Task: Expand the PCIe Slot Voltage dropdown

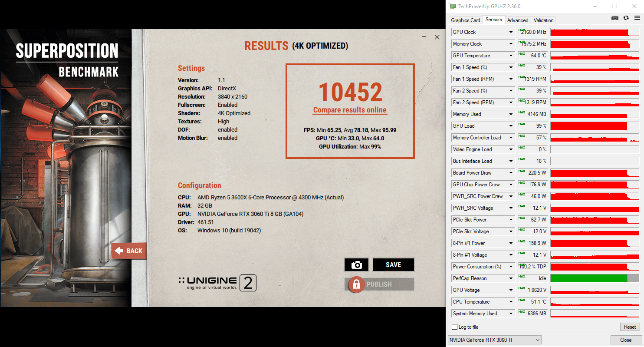Action: click(x=511, y=231)
